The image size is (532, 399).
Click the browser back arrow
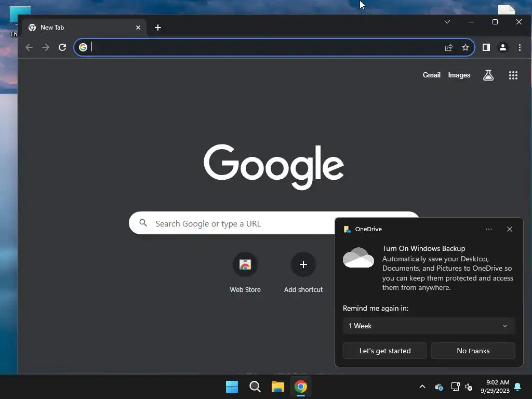[29, 47]
